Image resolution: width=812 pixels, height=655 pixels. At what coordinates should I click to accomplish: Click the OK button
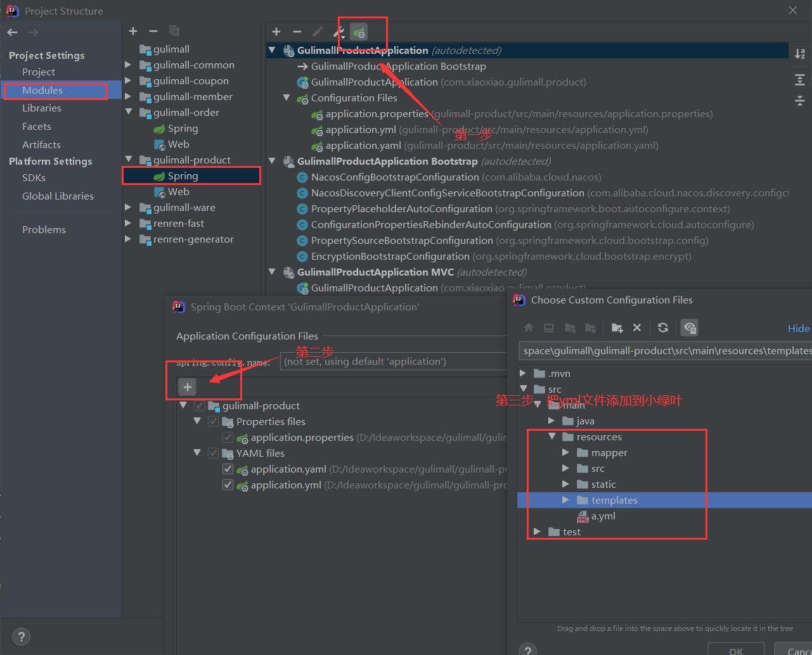click(735, 649)
